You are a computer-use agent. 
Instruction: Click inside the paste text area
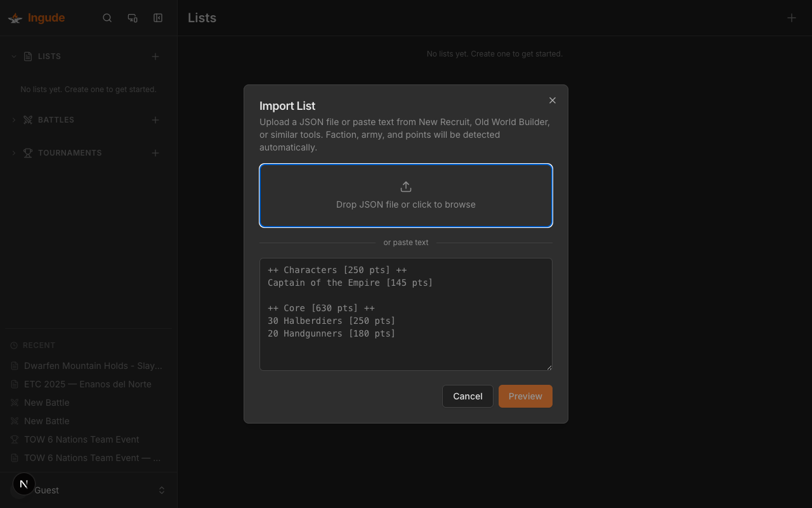[x=405, y=314]
